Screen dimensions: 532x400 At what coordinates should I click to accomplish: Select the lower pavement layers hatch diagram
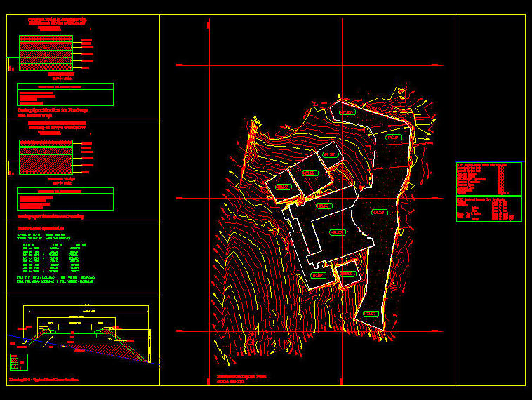coord(46,157)
